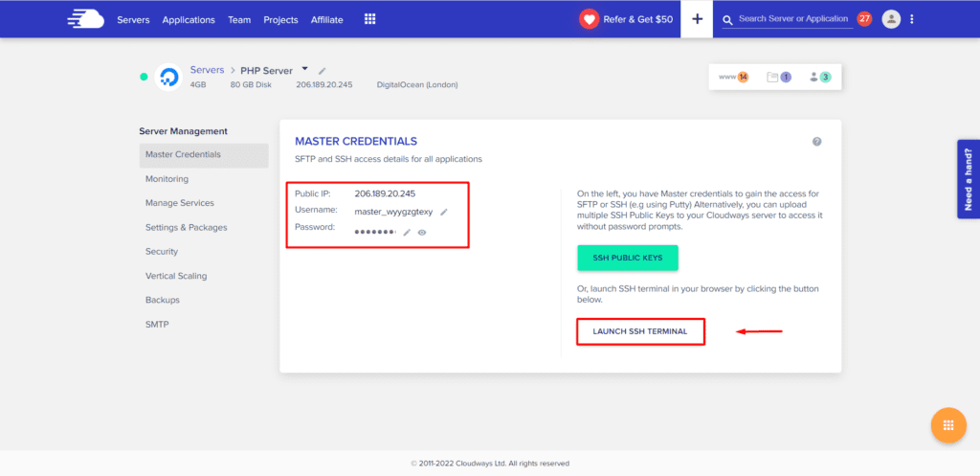
Task: Edit the password pencil icon
Action: [407, 232]
